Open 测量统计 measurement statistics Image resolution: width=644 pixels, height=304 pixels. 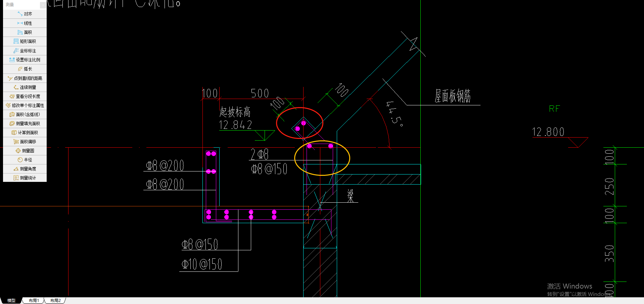[25, 178]
